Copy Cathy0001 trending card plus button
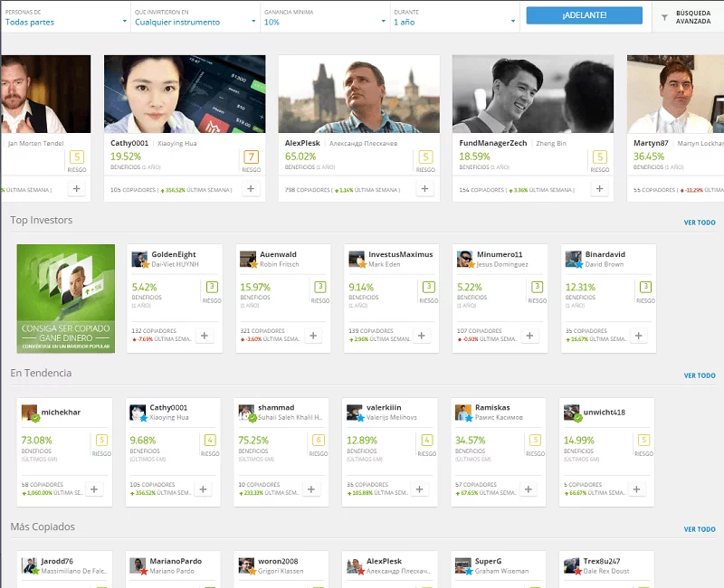Viewport: 724px width, 588px height. pyautogui.click(x=203, y=489)
